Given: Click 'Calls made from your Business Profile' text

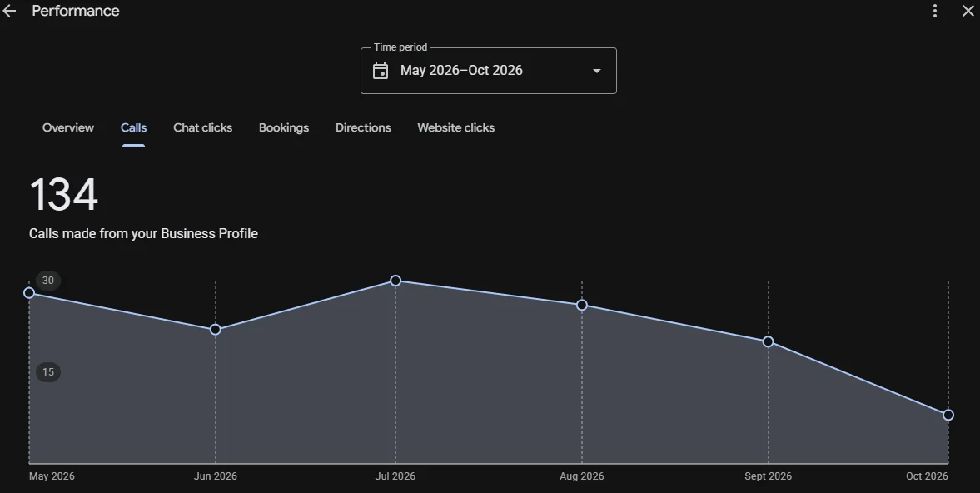Looking at the screenshot, I should point(143,233).
